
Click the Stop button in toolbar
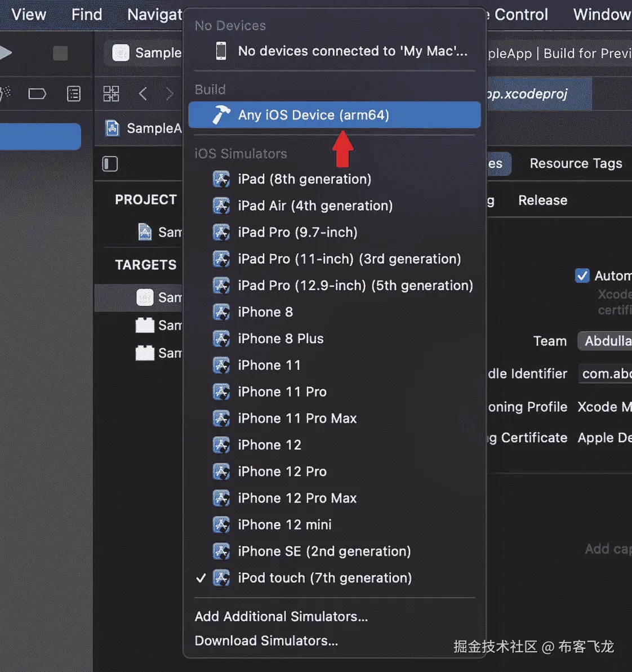pyautogui.click(x=60, y=53)
